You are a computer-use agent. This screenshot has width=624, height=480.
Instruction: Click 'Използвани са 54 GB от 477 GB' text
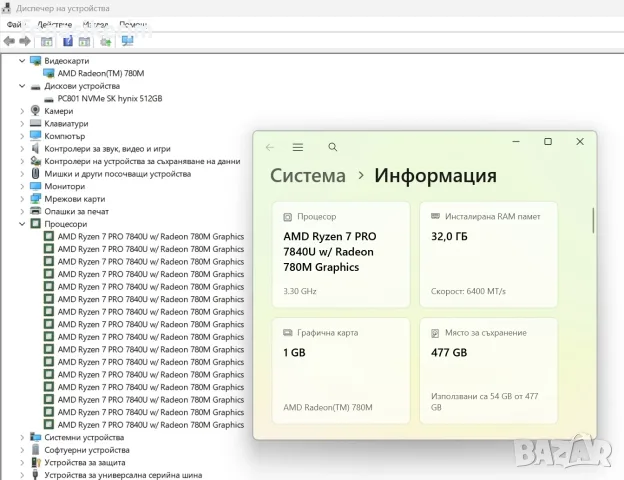(x=484, y=402)
